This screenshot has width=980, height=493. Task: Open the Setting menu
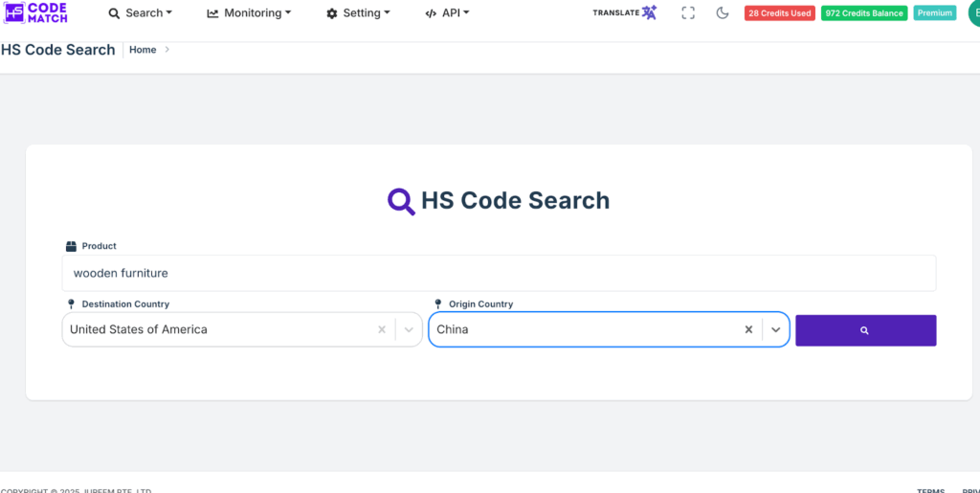pos(359,13)
